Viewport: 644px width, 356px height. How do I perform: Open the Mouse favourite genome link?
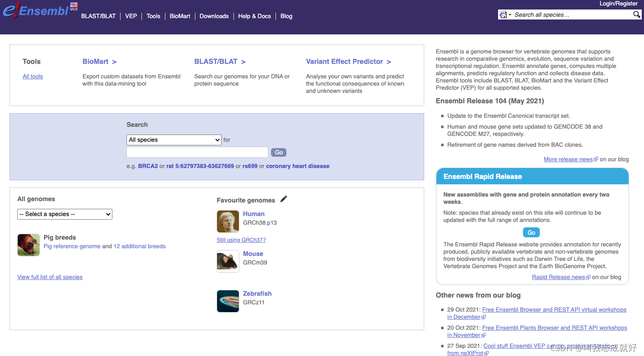click(x=253, y=254)
